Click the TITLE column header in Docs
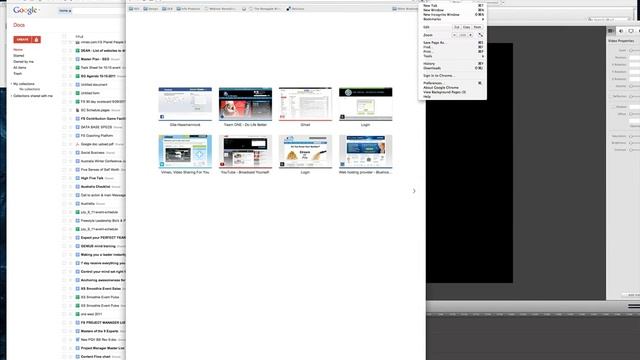 (x=79, y=36)
